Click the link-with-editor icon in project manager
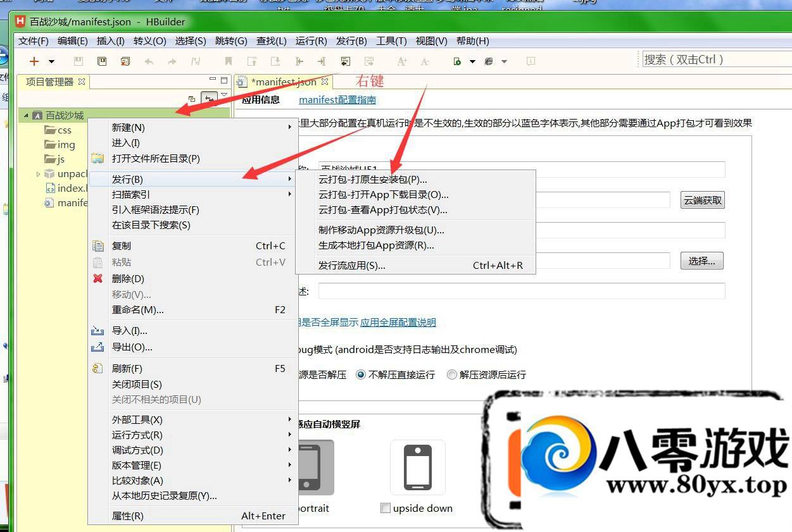 pos(208,99)
